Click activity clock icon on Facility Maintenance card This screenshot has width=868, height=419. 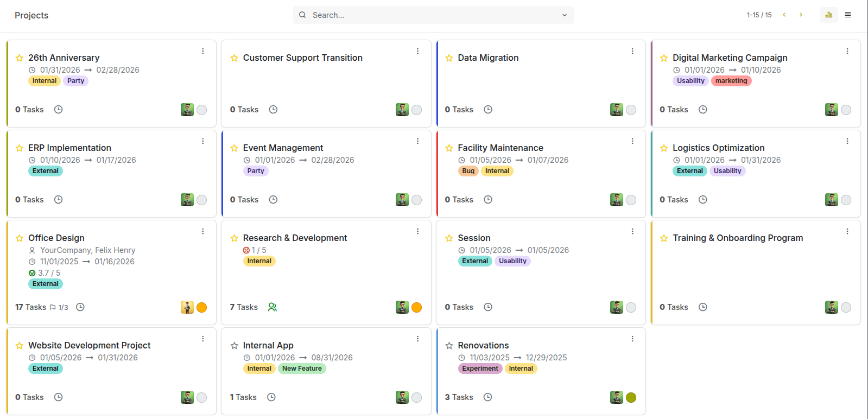coord(488,200)
